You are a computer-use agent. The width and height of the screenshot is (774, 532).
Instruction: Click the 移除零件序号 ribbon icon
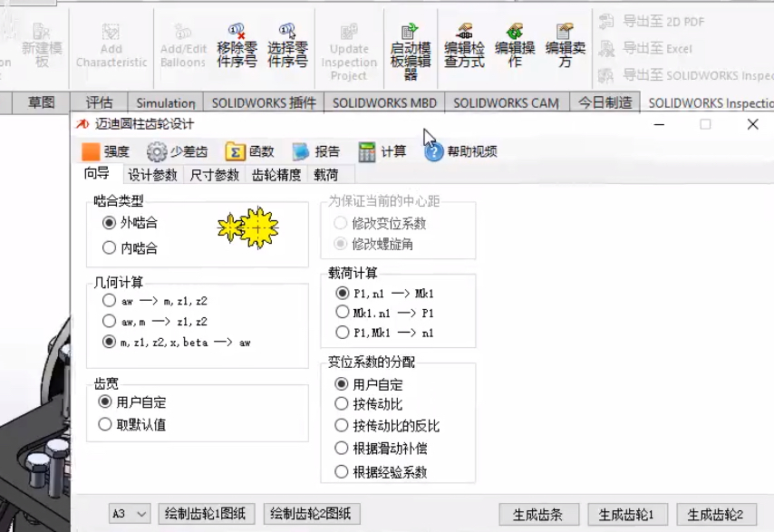[x=237, y=46]
